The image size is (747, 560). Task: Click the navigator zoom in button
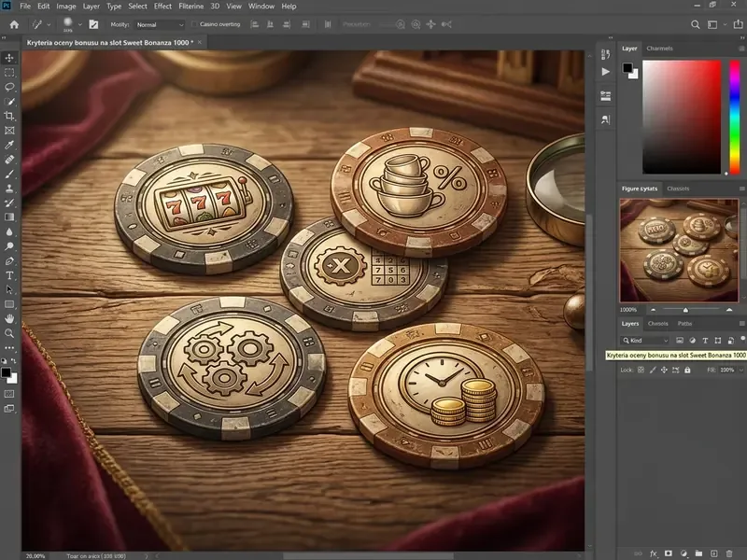[x=729, y=310]
